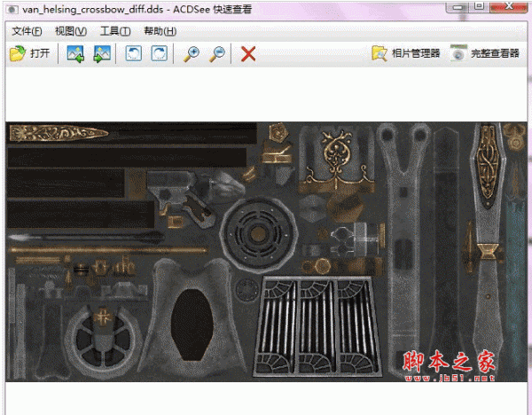532x415 pixels.
Task: Click the ACDSee title bar app icon
Action: click(12, 10)
